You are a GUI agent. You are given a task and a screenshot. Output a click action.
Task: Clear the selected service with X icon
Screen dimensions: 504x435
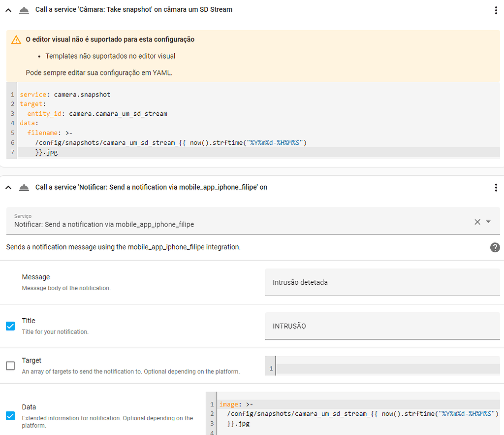coord(477,222)
